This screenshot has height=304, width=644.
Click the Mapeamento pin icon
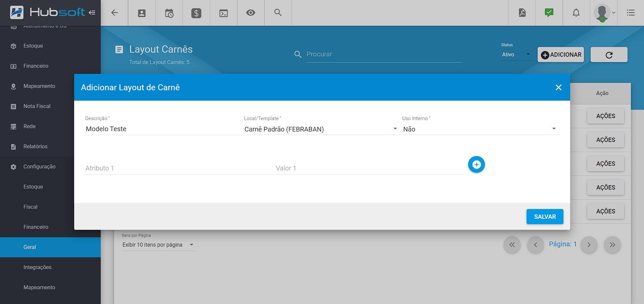coord(13,86)
